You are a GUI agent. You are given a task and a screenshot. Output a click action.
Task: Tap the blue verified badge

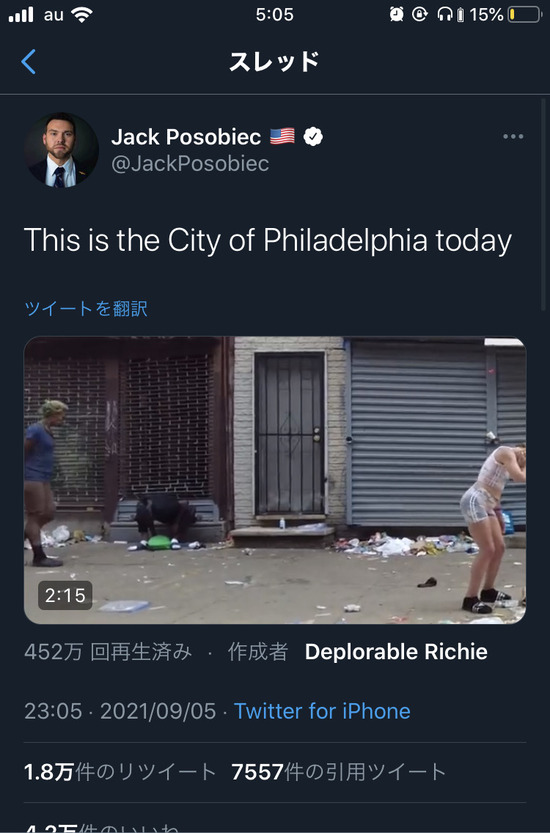(313, 137)
